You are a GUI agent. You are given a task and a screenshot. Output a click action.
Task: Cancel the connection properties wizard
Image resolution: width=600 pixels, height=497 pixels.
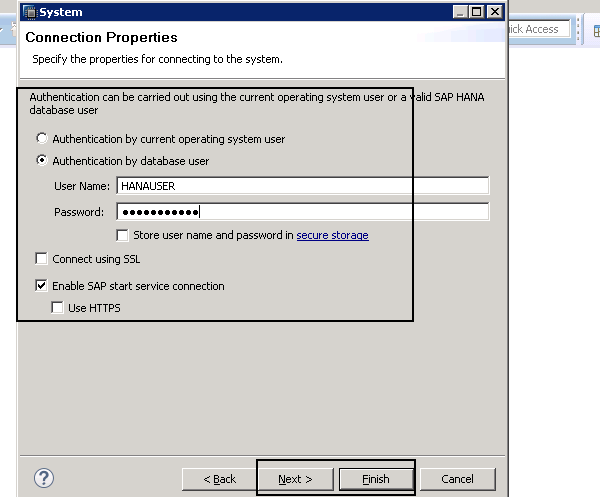pyautogui.click(x=457, y=479)
